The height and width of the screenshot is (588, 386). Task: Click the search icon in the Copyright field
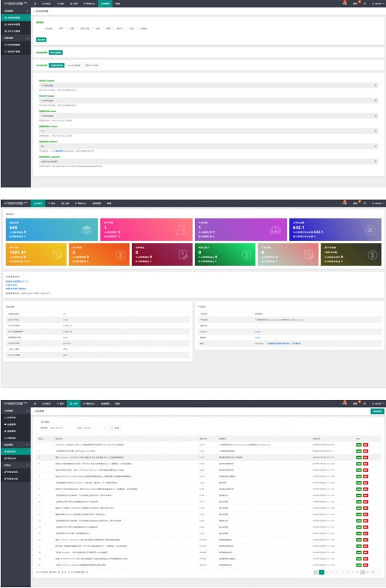376,162
